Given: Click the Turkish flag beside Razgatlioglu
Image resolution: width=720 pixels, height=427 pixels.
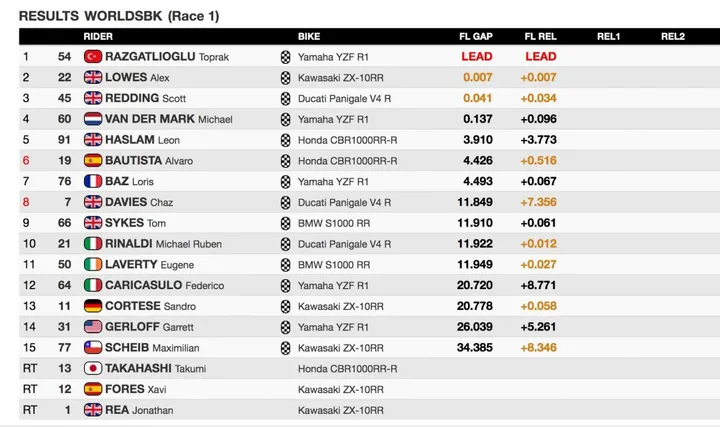Looking at the screenshot, I should point(93,57).
